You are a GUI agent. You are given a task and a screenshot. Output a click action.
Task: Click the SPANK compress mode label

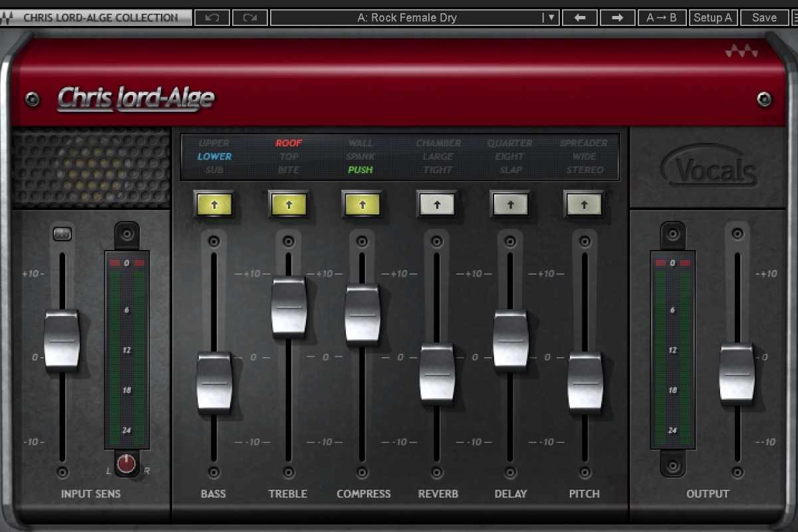click(x=360, y=156)
